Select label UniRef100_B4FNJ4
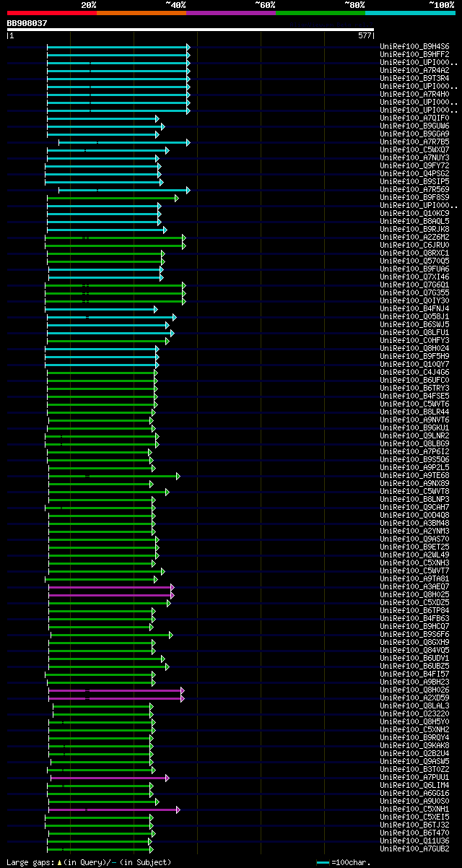 click(414, 308)
